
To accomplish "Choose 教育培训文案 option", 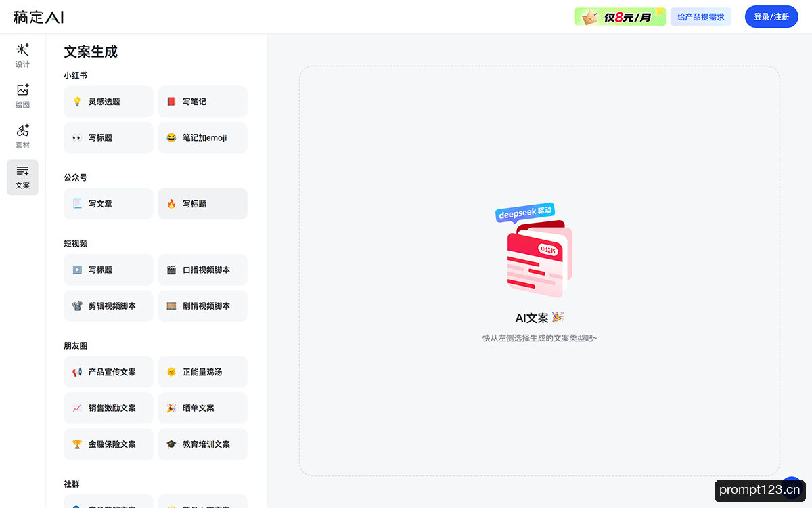I will coord(202,444).
